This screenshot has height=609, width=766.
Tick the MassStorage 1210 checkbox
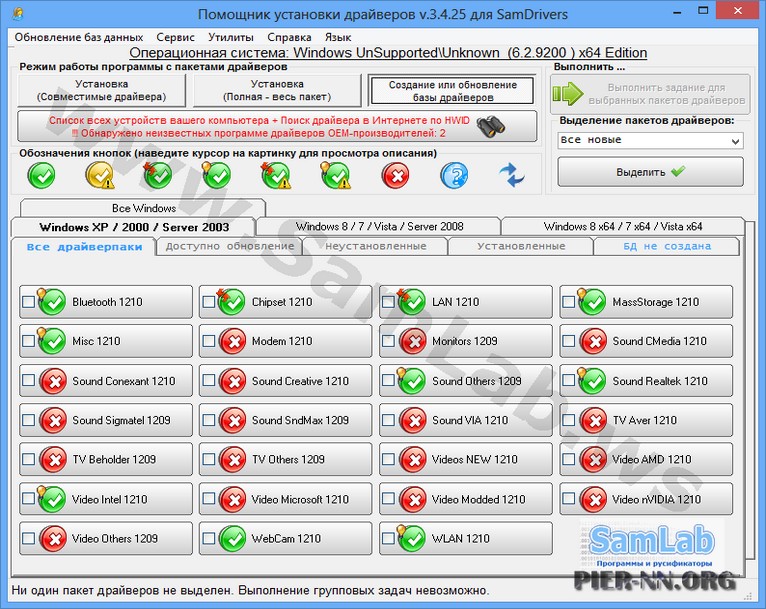click(569, 301)
